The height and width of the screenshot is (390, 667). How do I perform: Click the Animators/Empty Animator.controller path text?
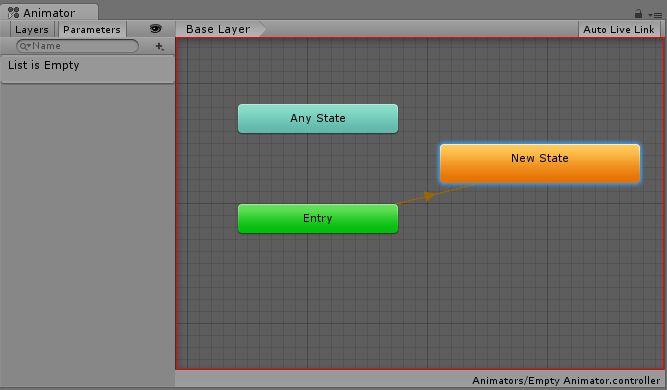[566, 380]
